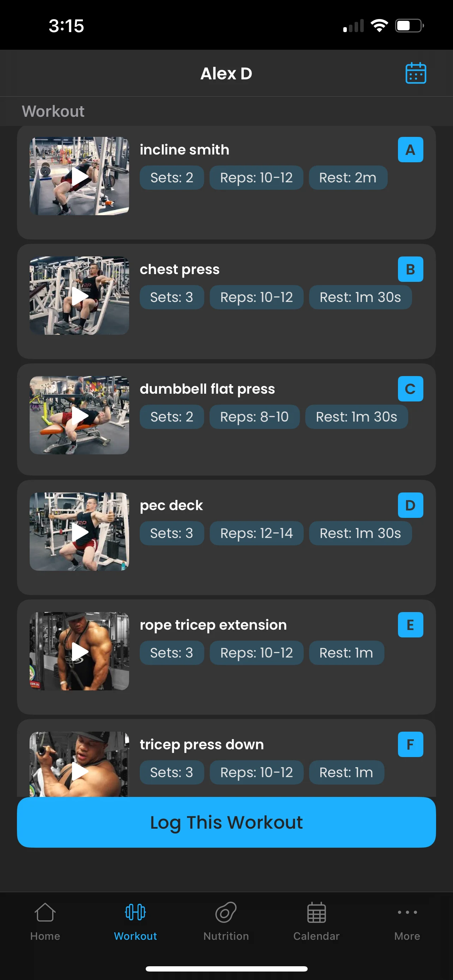
Task: Tap the letter F badge for tricep press down
Action: [410, 744]
